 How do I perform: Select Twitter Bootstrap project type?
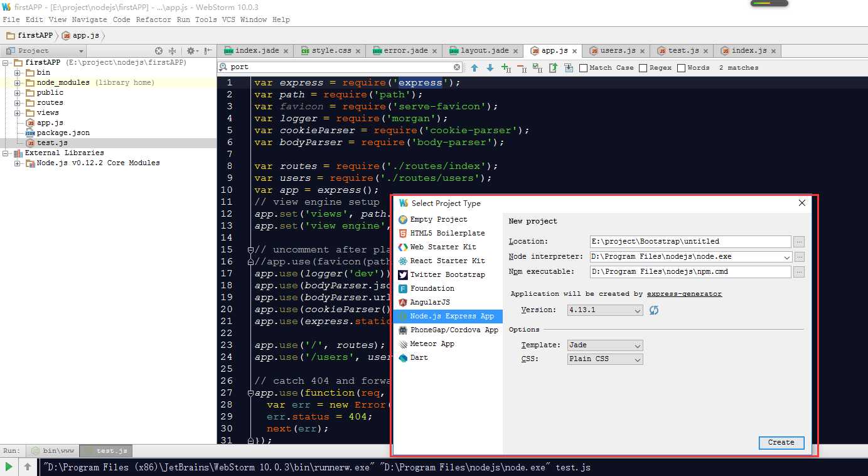[447, 274]
